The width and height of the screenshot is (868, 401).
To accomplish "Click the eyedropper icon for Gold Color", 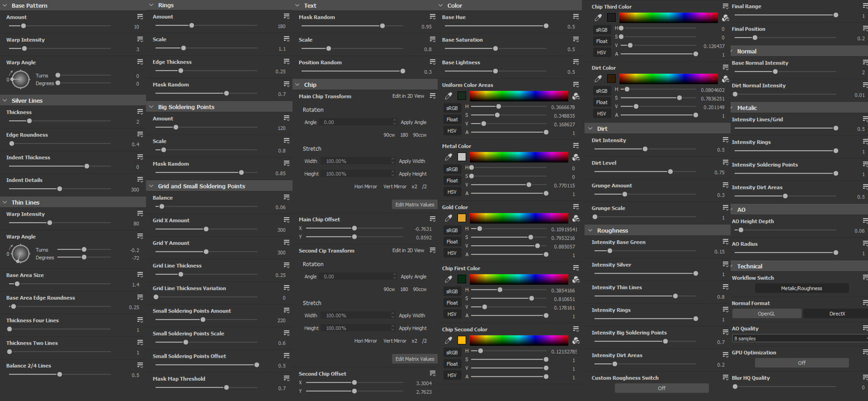I will point(448,218).
